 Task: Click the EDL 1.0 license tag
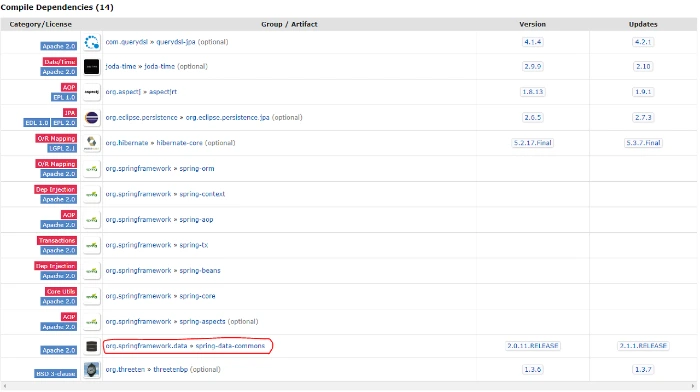37,123
